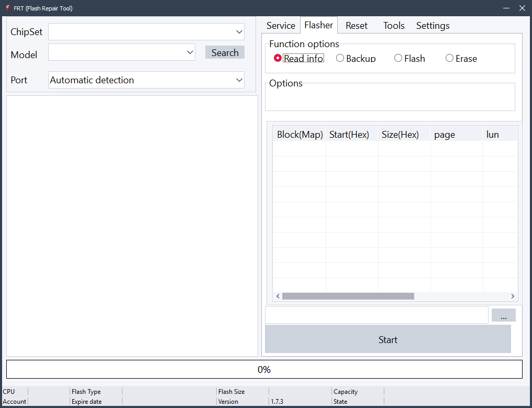Click the Block(Map) column header
Image resolution: width=532 pixels, height=408 pixels.
coord(299,135)
